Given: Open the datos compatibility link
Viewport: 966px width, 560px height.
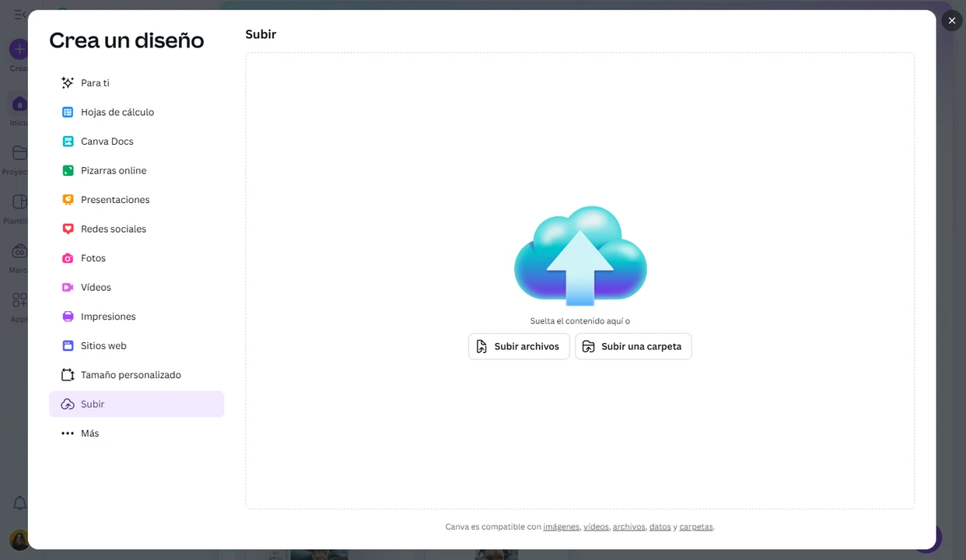Looking at the screenshot, I should [x=660, y=527].
